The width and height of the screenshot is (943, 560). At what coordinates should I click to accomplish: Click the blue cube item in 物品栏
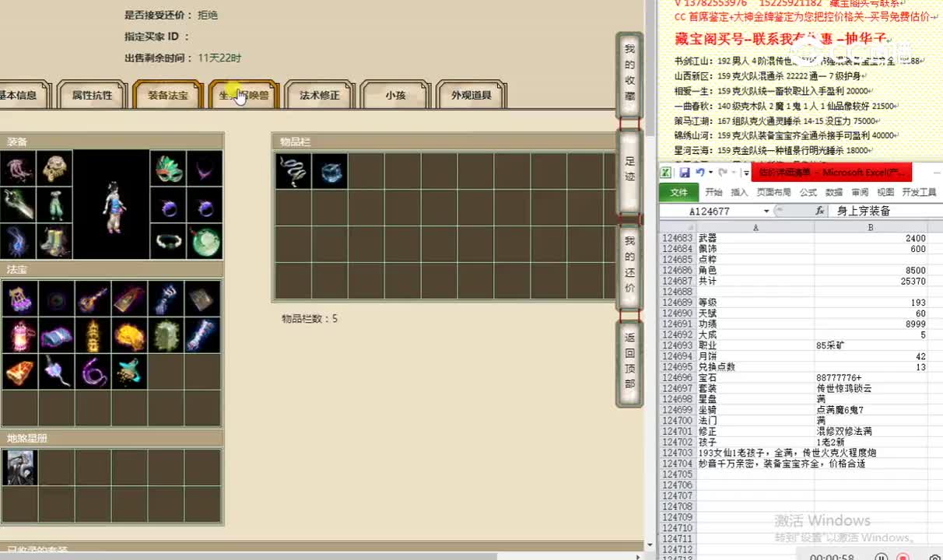(x=330, y=171)
